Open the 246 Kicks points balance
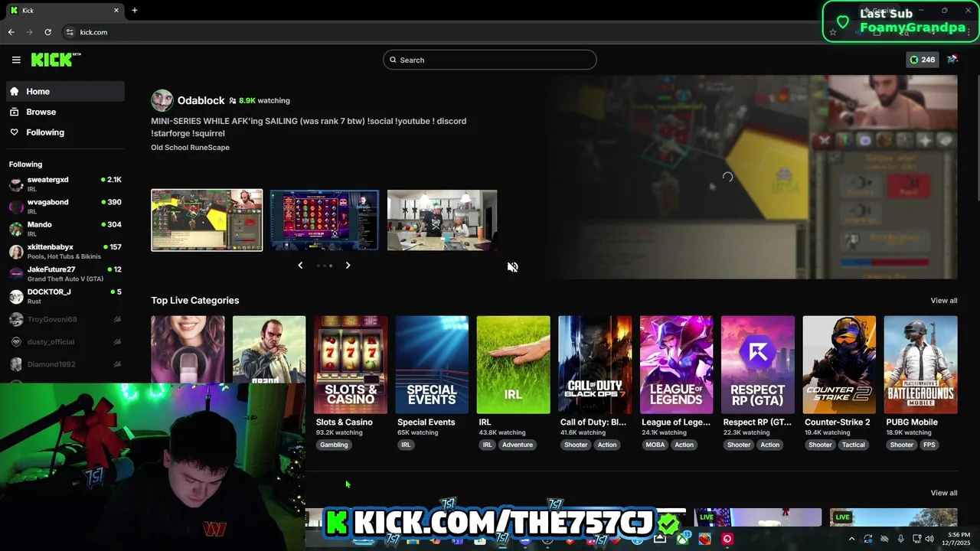980x551 pixels. point(922,60)
